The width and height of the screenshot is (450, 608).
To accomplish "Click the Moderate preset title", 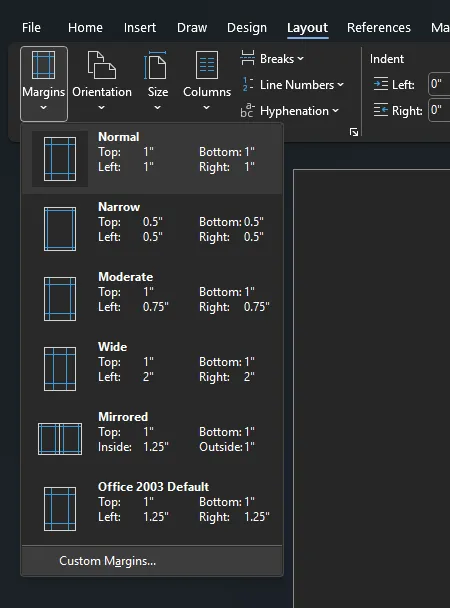I will click(126, 277).
